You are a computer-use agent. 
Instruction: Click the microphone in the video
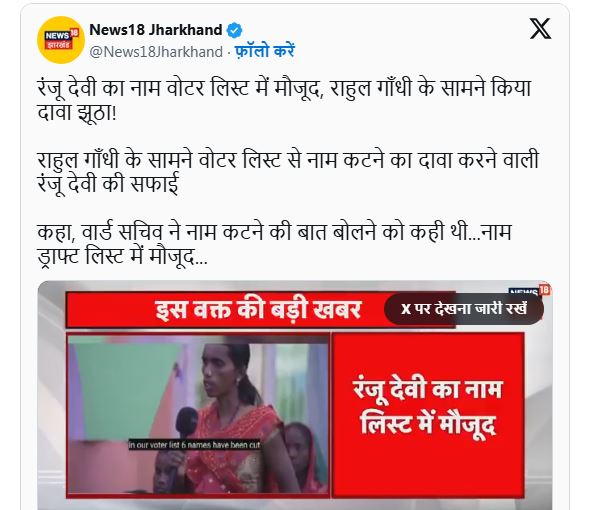pyautogui.click(x=187, y=422)
